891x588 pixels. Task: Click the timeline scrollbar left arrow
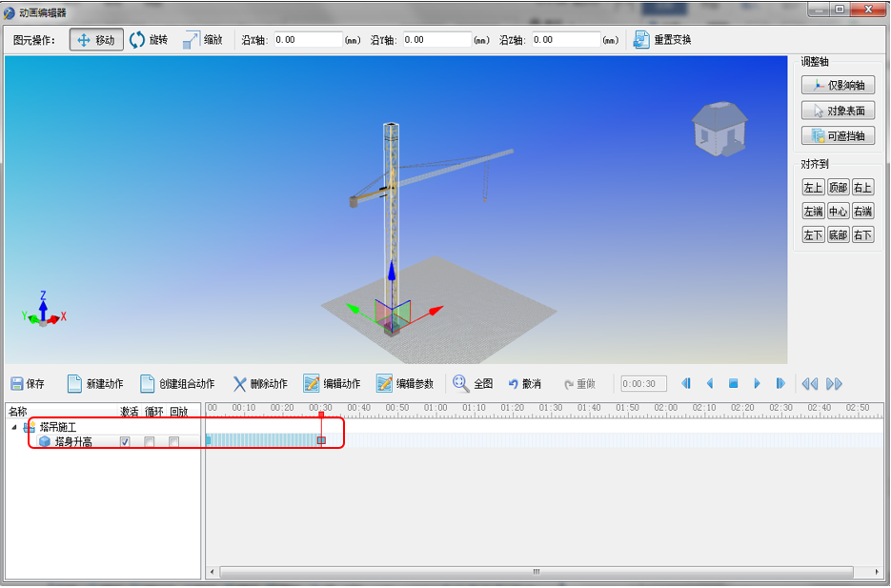(213, 572)
